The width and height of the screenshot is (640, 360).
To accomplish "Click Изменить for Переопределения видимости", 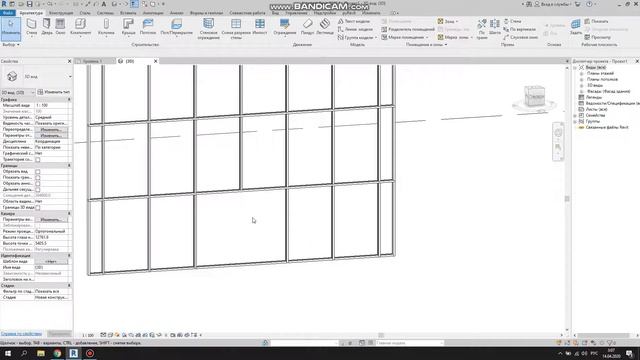I will point(51,129).
